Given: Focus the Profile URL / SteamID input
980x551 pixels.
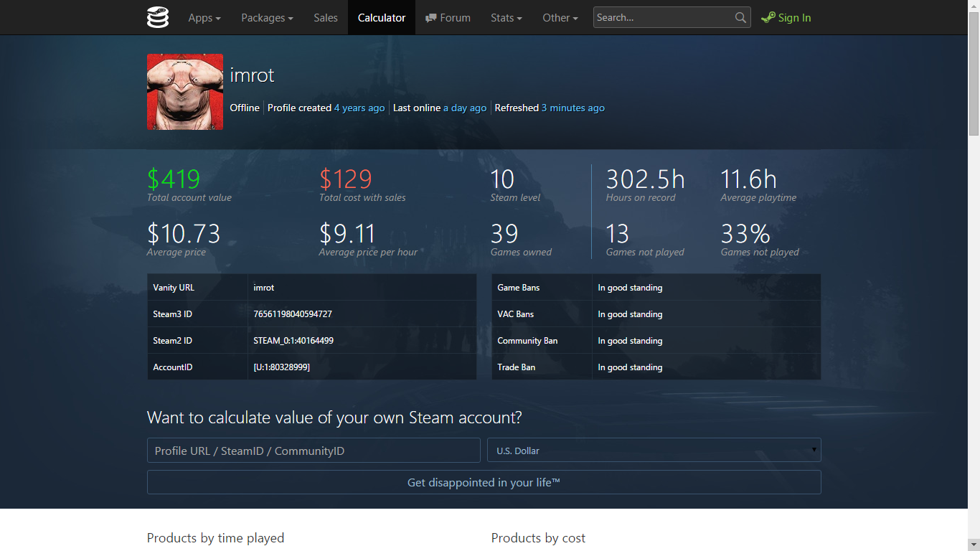Looking at the screenshot, I should (x=314, y=451).
